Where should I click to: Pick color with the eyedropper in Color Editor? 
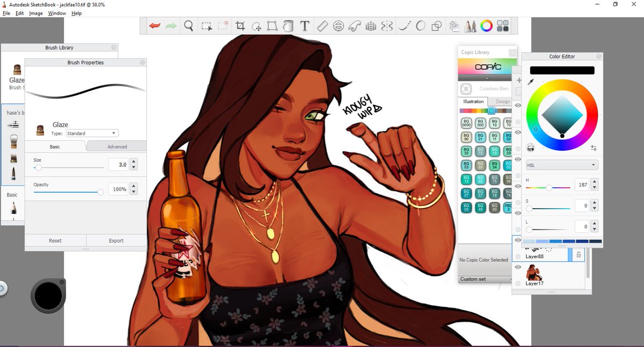pos(531,81)
